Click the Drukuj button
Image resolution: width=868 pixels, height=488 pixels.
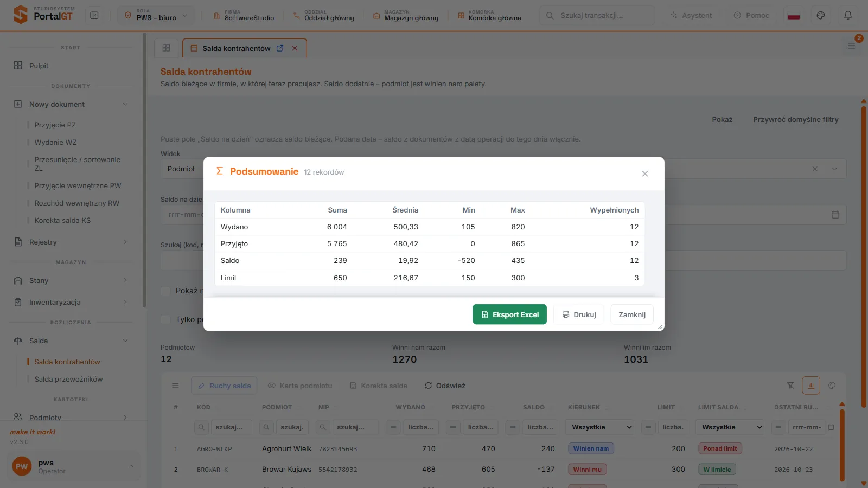pyautogui.click(x=579, y=314)
